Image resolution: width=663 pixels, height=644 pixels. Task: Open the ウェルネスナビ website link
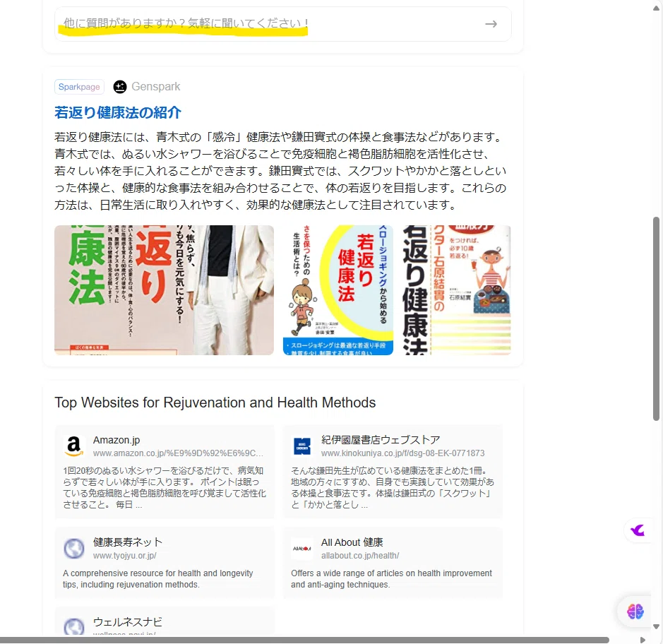[x=128, y=622]
